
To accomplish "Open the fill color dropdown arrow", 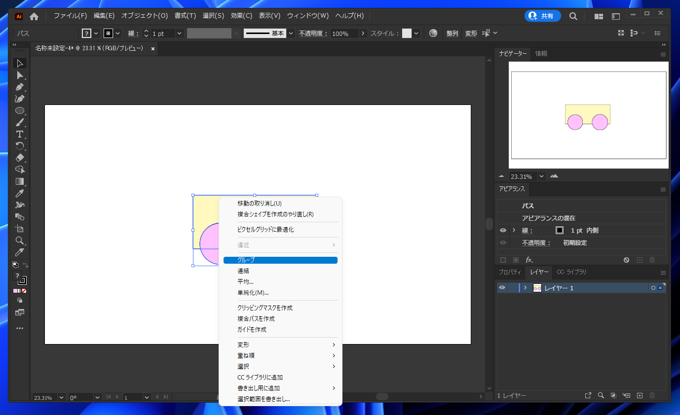I will [x=96, y=33].
